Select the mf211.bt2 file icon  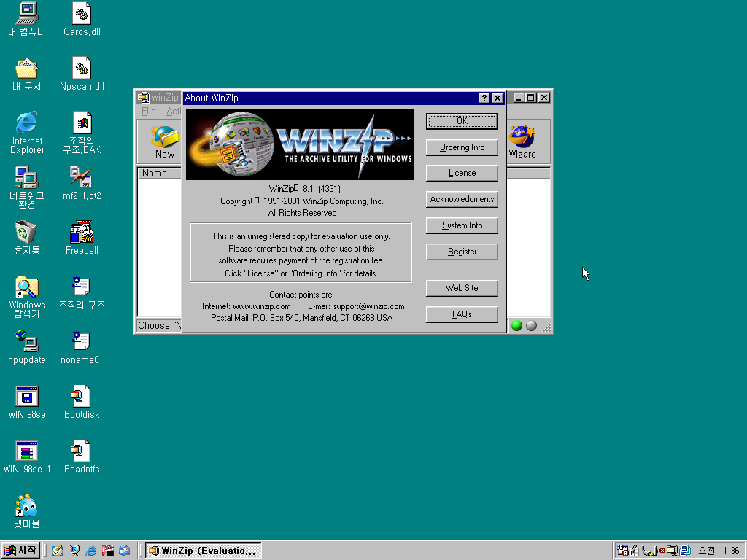click(82, 183)
